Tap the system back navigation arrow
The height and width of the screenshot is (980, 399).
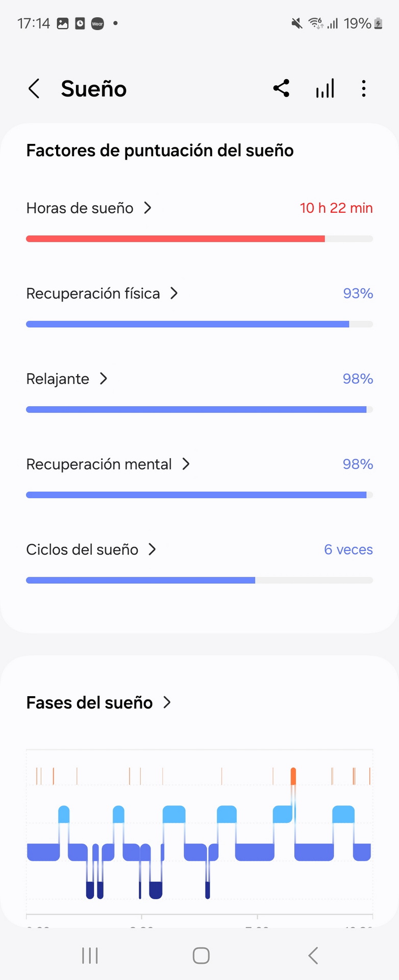pos(313,955)
